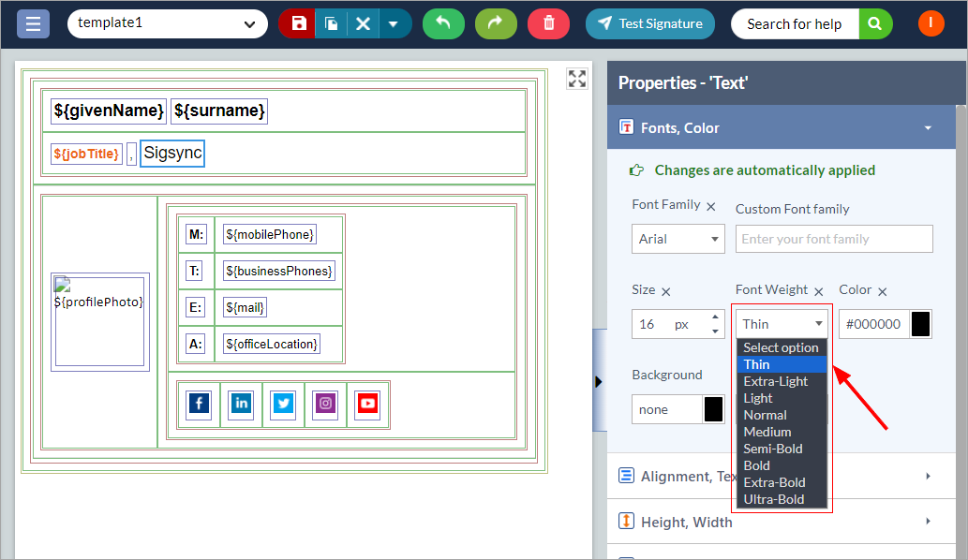Click the red trash delete button
Viewport: 968px width, 560px height.
(548, 23)
